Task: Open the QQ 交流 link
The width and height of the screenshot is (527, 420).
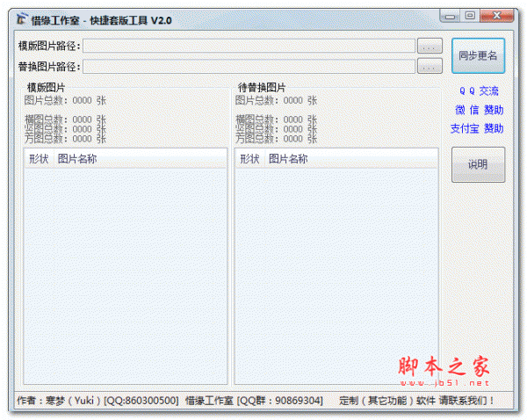Action: click(479, 91)
